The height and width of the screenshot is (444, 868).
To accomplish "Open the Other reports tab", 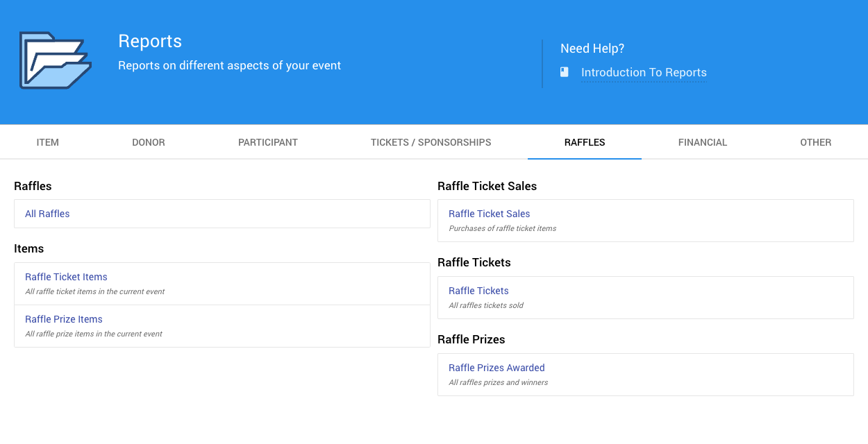I will pyautogui.click(x=815, y=142).
